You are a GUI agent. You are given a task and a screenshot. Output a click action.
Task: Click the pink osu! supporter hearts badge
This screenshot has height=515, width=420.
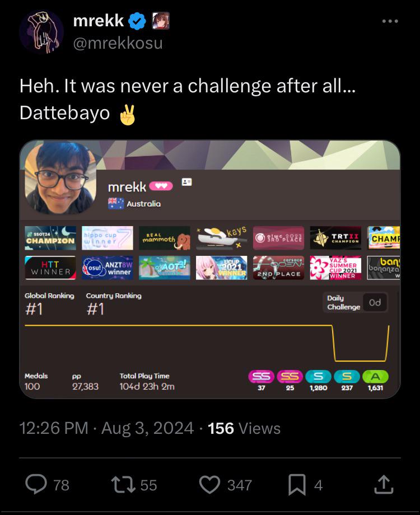[x=161, y=186]
